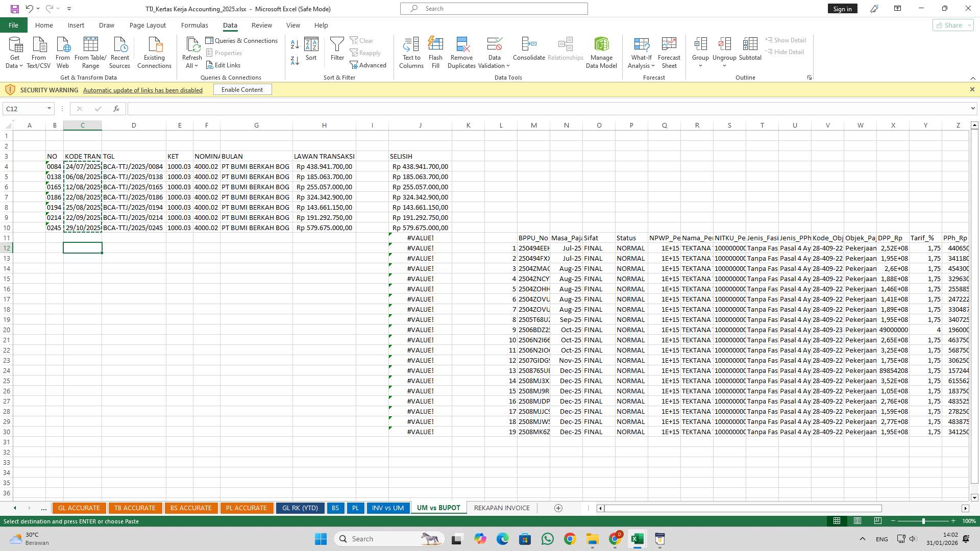The height and width of the screenshot is (551, 980).
Task: Launch Forecast Sheet
Action: point(669,51)
